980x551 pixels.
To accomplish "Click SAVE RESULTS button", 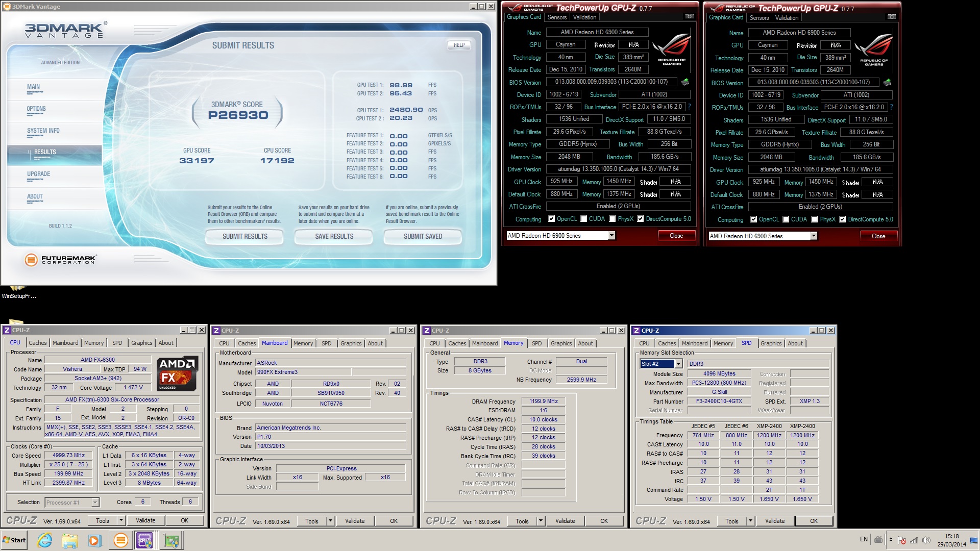I will click(334, 236).
